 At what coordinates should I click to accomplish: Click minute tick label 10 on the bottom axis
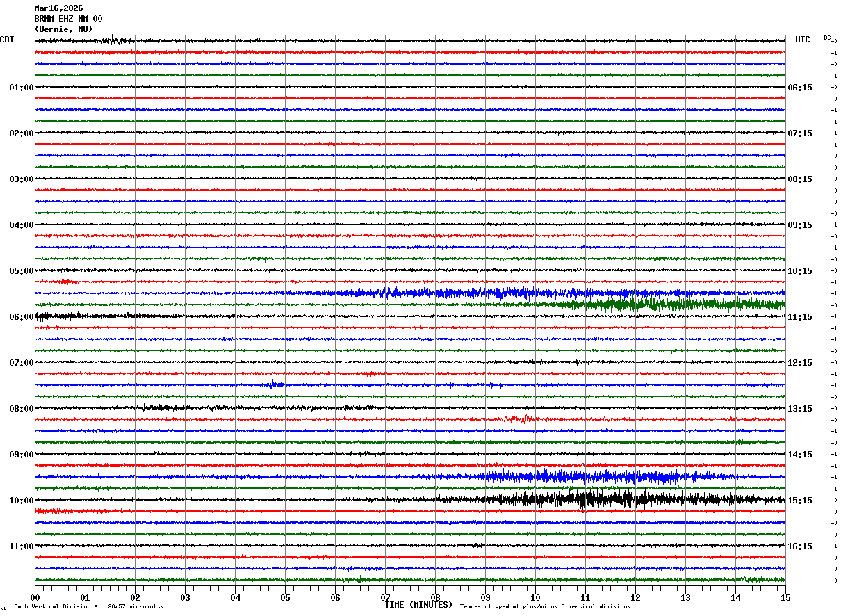[x=535, y=597]
